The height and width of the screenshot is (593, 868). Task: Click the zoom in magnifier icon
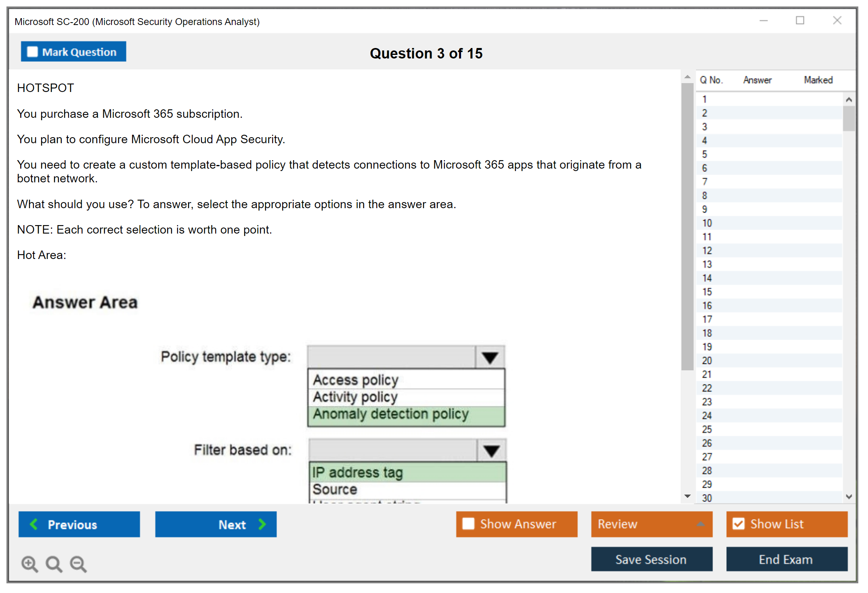(x=29, y=564)
